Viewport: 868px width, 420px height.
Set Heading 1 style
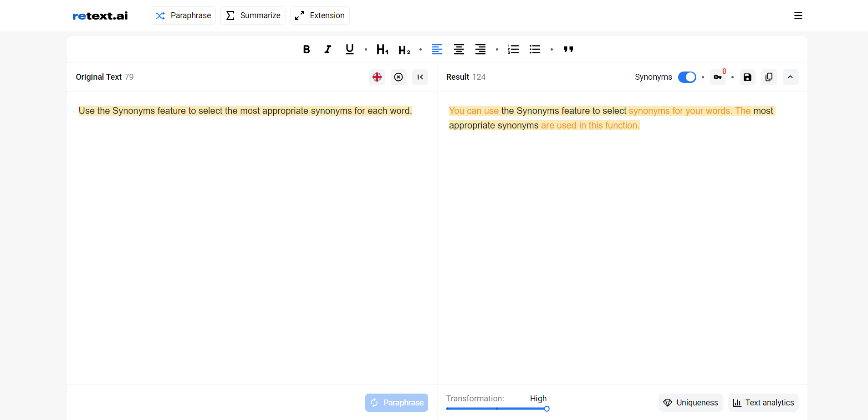click(382, 49)
